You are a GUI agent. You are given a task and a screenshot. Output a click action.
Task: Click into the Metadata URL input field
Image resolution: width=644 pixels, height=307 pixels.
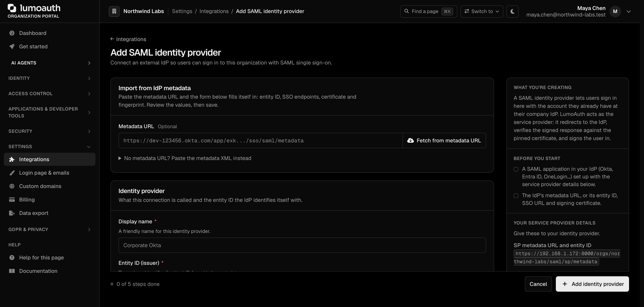click(x=260, y=141)
